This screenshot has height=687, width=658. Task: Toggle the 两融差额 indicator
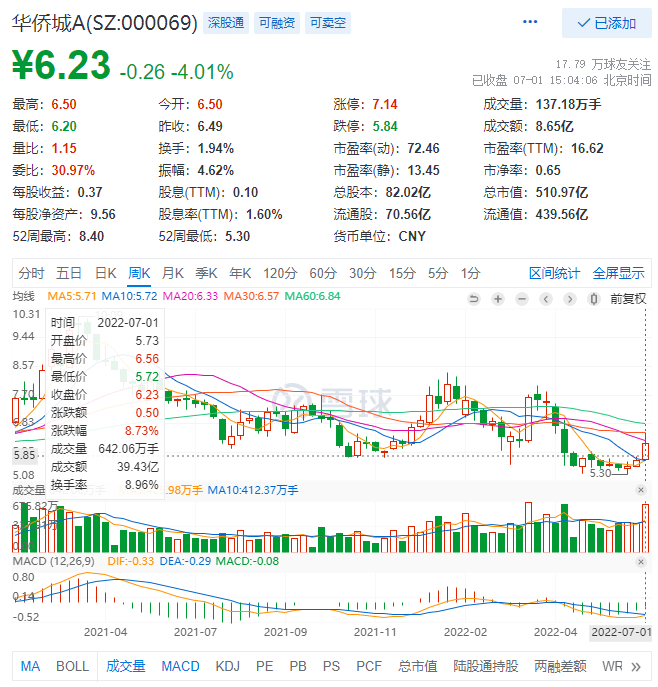[x=560, y=667]
